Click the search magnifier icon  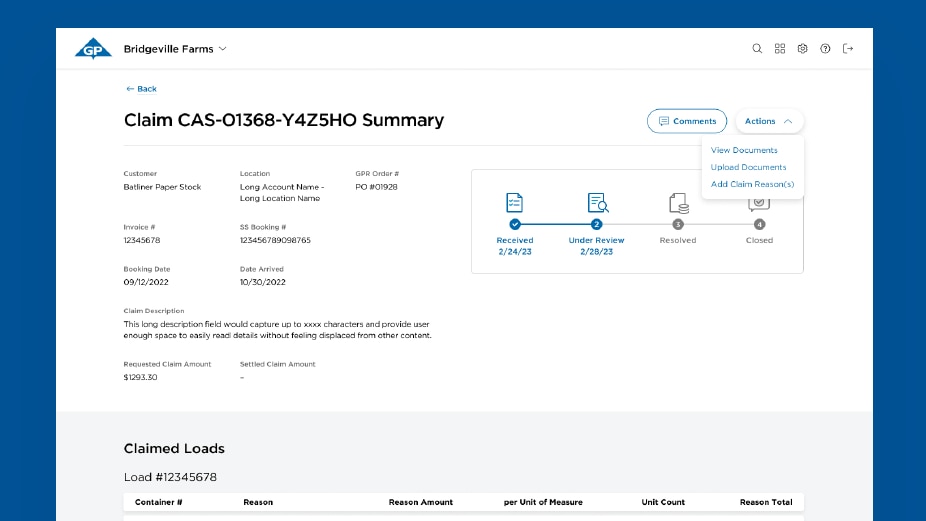point(757,48)
